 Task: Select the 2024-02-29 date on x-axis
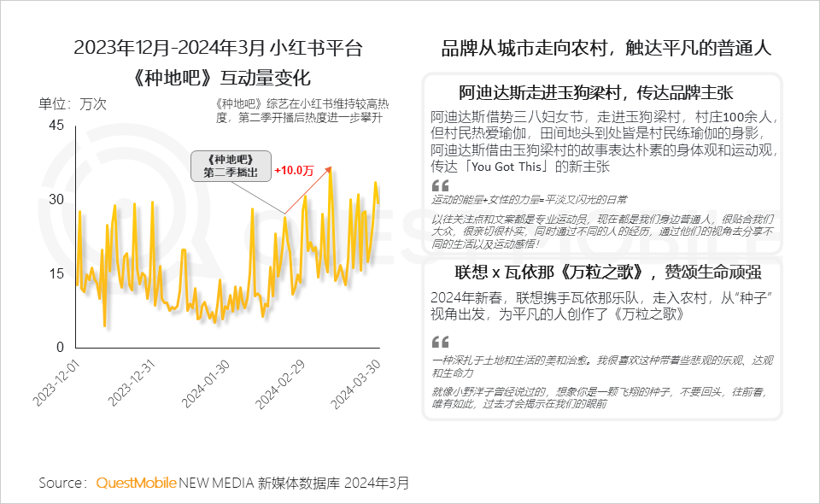[x=282, y=382]
